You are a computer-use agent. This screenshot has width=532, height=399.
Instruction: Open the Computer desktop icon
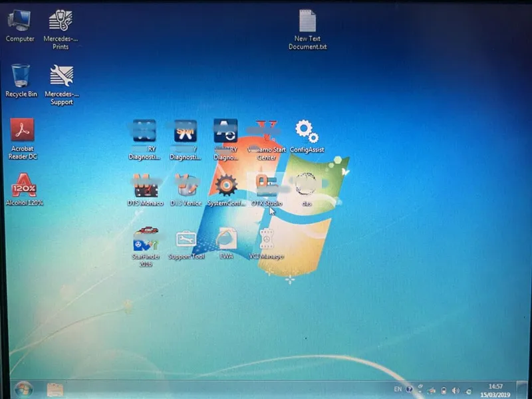(20, 26)
